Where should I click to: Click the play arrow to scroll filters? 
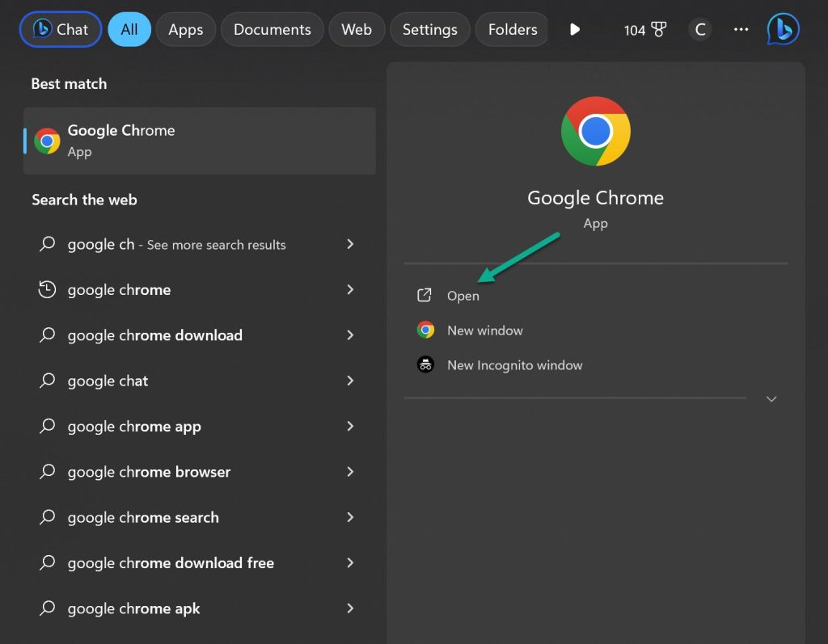coord(574,30)
